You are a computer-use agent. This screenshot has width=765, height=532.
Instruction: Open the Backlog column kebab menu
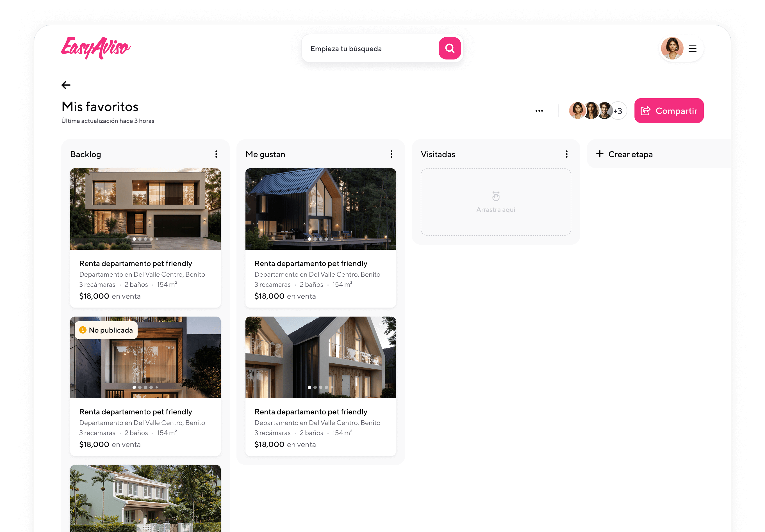tap(216, 154)
